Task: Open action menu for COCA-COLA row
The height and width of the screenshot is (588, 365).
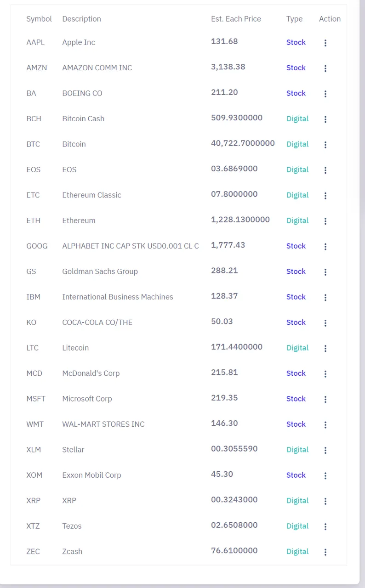Action: [325, 323]
